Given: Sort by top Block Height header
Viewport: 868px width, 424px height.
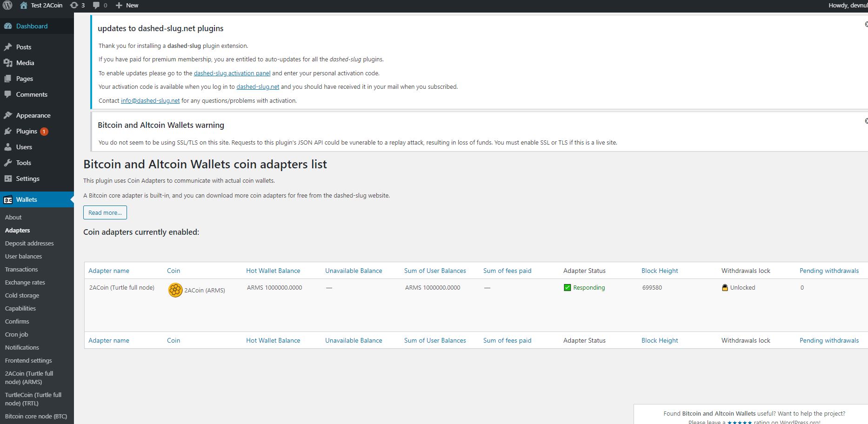Looking at the screenshot, I should pyautogui.click(x=660, y=271).
